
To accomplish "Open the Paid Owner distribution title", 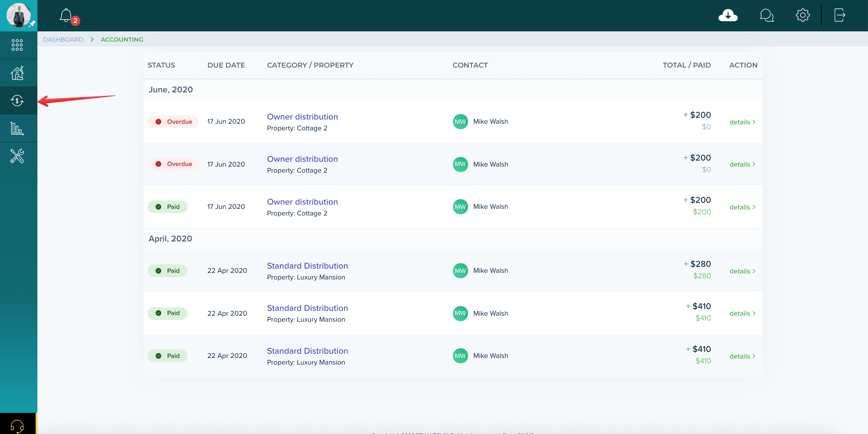I will point(302,202).
